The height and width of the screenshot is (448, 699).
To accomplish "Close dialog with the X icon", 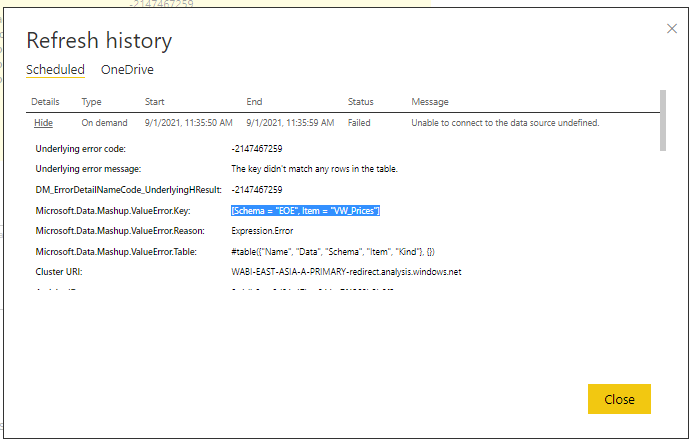I will 671,29.
